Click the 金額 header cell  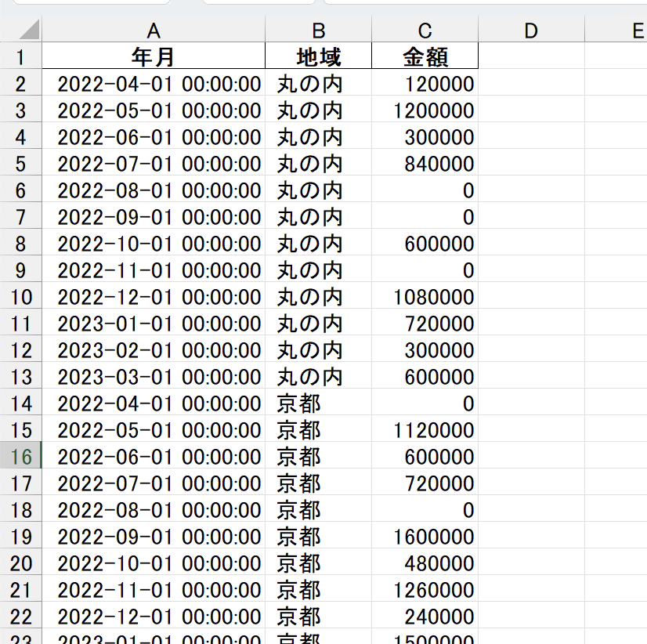pyautogui.click(x=425, y=56)
